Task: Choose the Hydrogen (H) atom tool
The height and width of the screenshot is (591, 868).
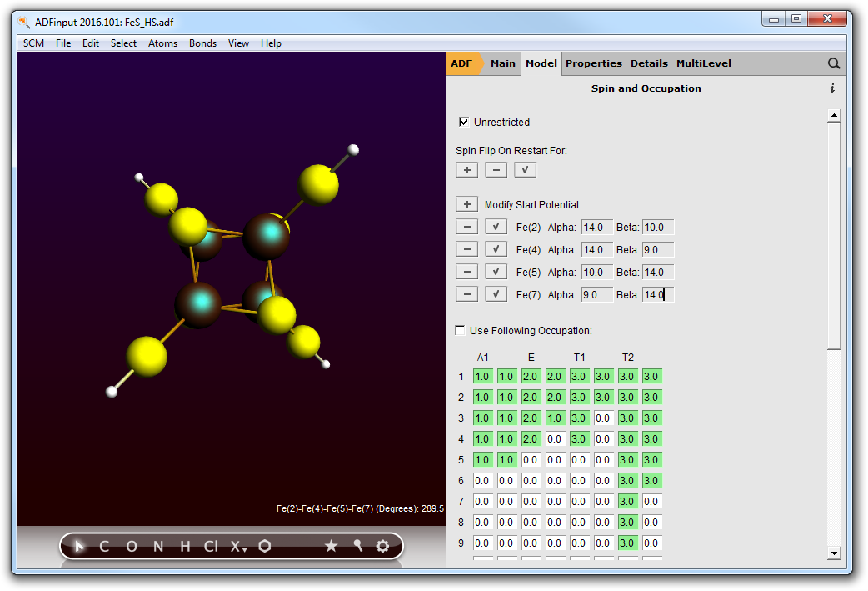Action: click(x=185, y=547)
